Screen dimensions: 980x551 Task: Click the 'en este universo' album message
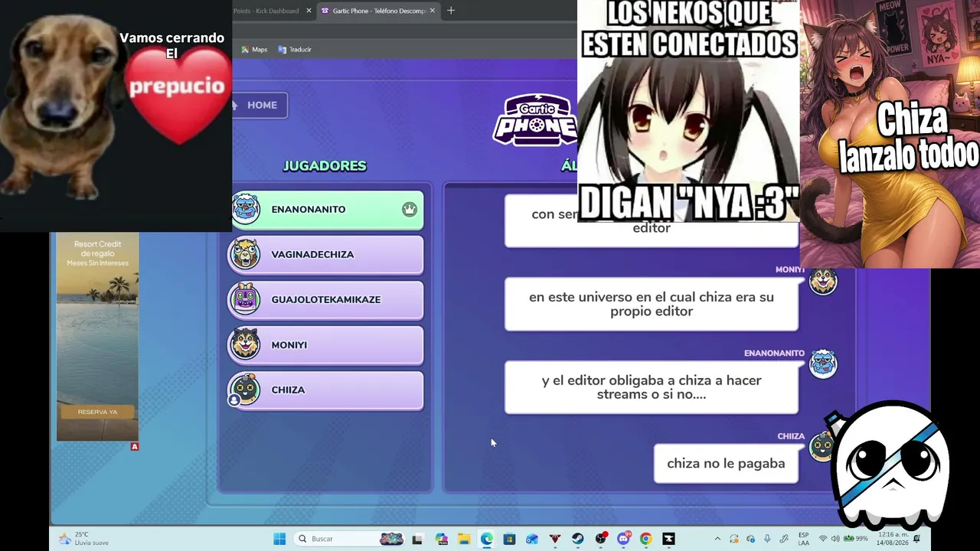click(652, 304)
